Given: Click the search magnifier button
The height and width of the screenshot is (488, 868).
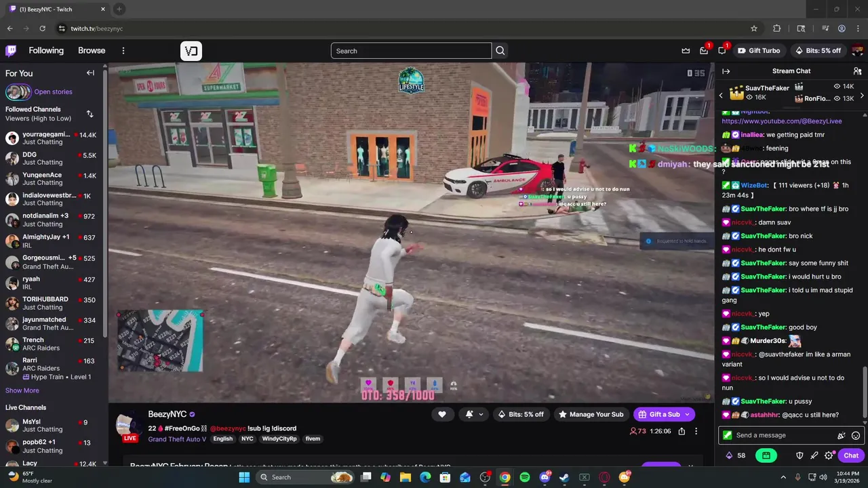Looking at the screenshot, I should (500, 51).
